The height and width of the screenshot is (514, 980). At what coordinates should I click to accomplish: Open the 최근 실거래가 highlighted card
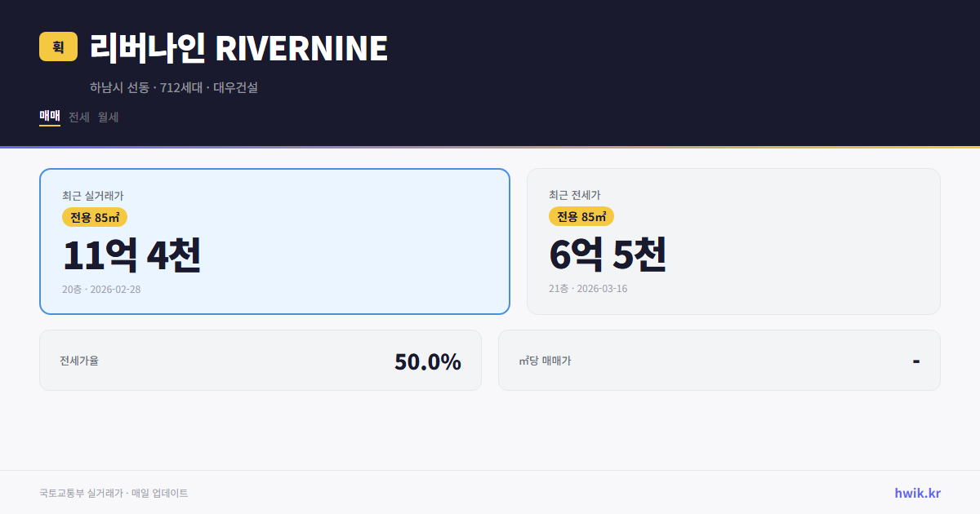click(x=274, y=241)
